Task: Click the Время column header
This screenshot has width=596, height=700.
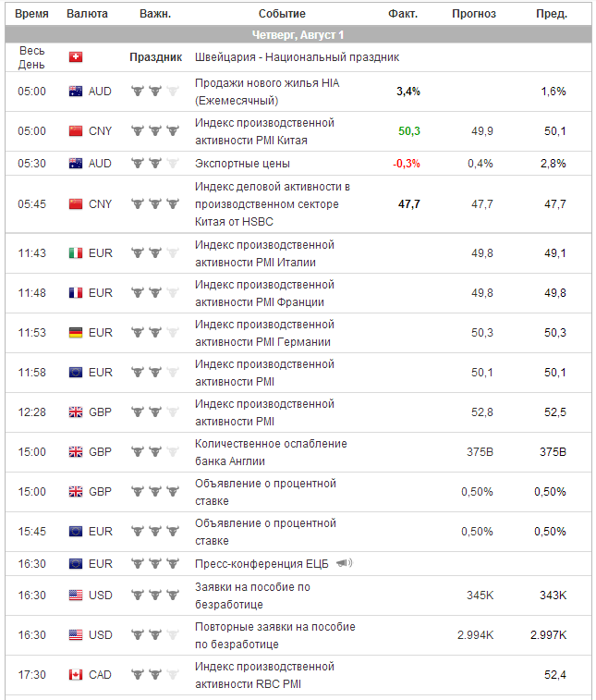Action: coord(31,14)
